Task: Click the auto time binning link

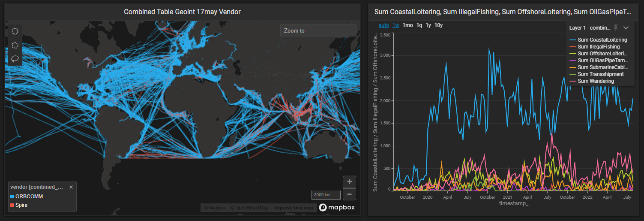Action: [383, 25]
